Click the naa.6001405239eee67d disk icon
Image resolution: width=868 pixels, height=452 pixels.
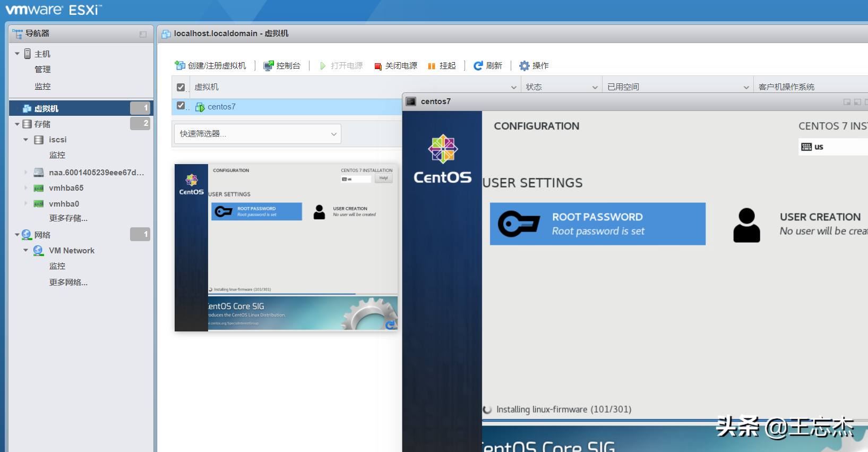[39, 172]
